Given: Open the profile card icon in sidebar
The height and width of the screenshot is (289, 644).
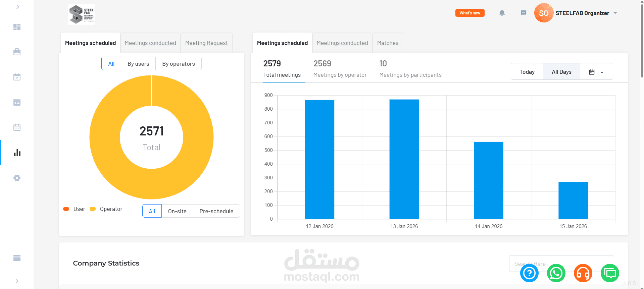Looking at the screenshot, I should click(17, 103).
